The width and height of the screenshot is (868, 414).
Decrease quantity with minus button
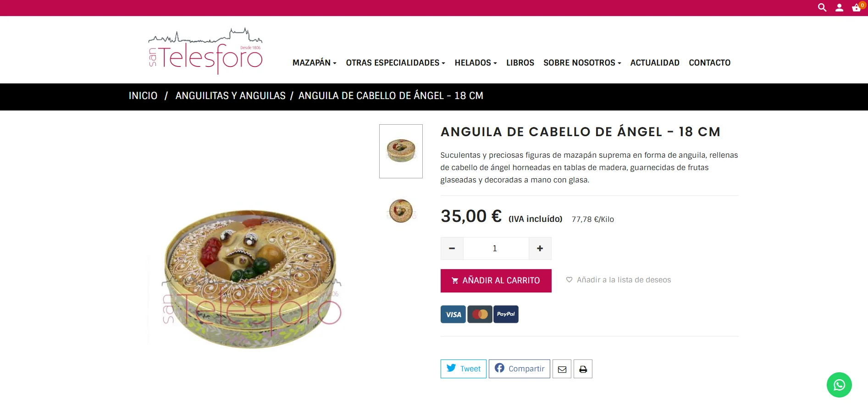(x=452, y=248)
